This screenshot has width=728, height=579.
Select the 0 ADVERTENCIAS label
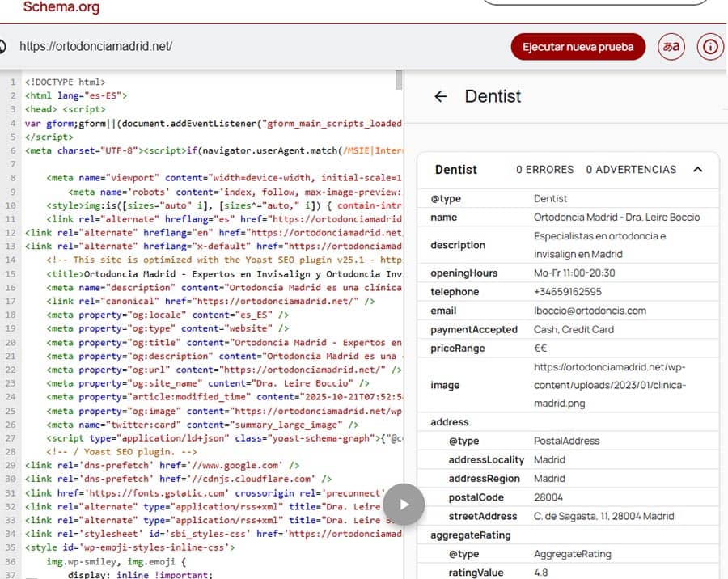click(631, 170)
